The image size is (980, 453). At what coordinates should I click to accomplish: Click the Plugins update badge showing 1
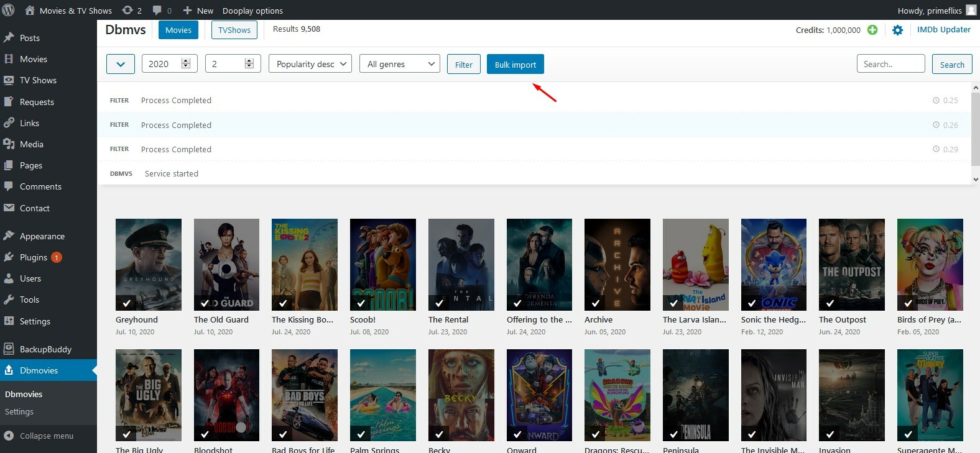point(57,257)
